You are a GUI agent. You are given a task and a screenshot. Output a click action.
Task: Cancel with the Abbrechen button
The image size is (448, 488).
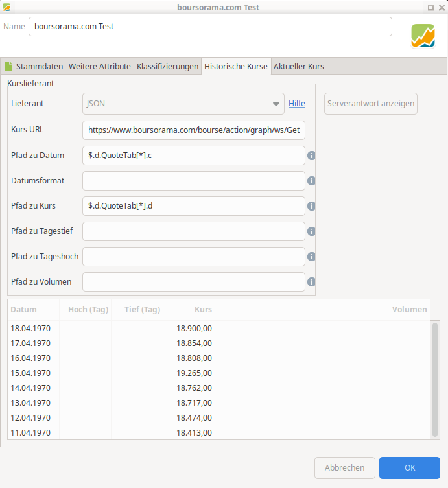(345, 468)
